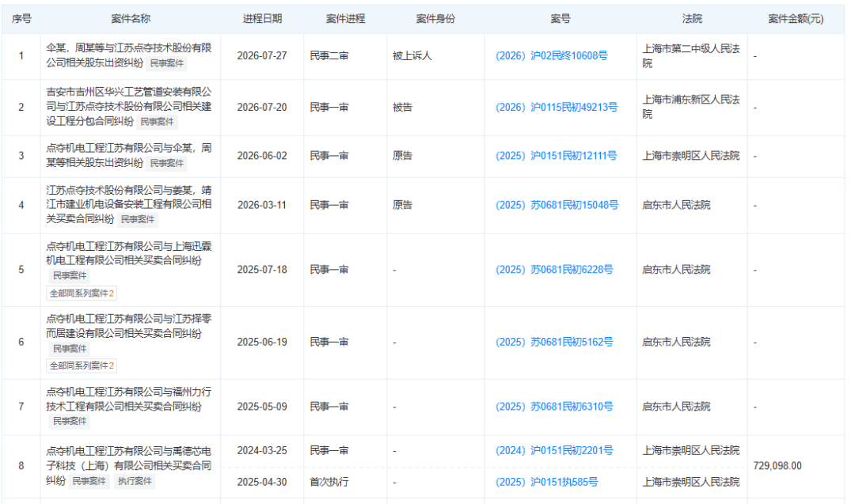This screenshot has width=855, height=504.
Task: Click date 2025-04-30
Action: [x=262, y=482]
